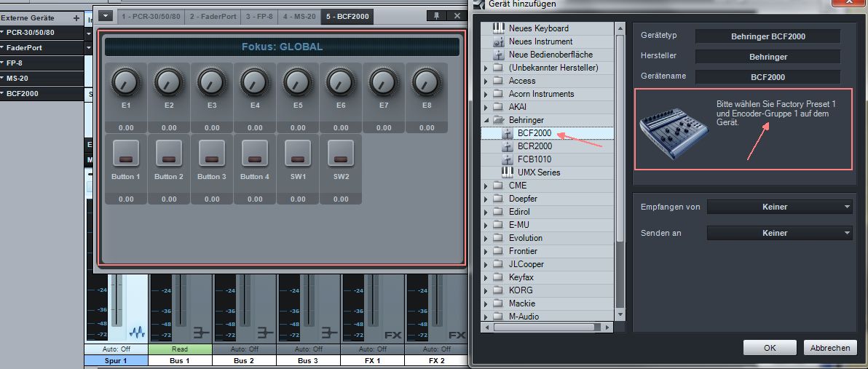Expand the Mackie folder
868x369 pixels.
tap(486, 303)
